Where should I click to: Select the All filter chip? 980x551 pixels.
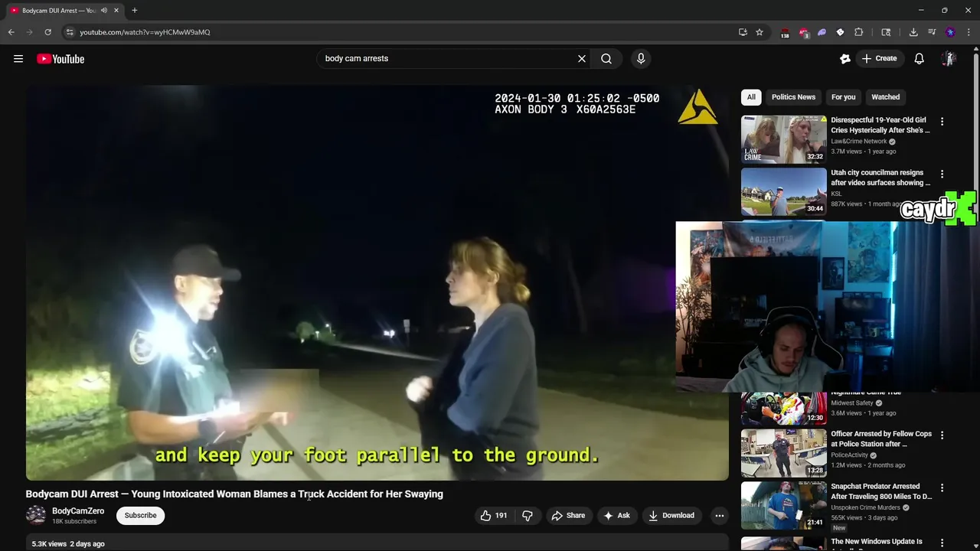751,97
